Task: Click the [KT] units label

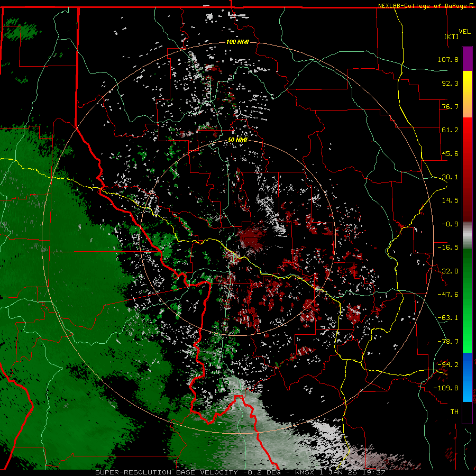Action: click(452, 36)
